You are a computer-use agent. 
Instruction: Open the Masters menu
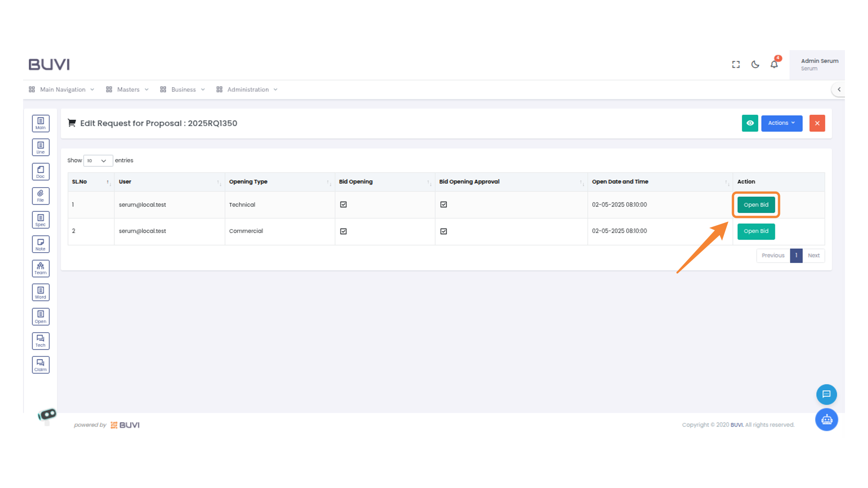(128, 89)
